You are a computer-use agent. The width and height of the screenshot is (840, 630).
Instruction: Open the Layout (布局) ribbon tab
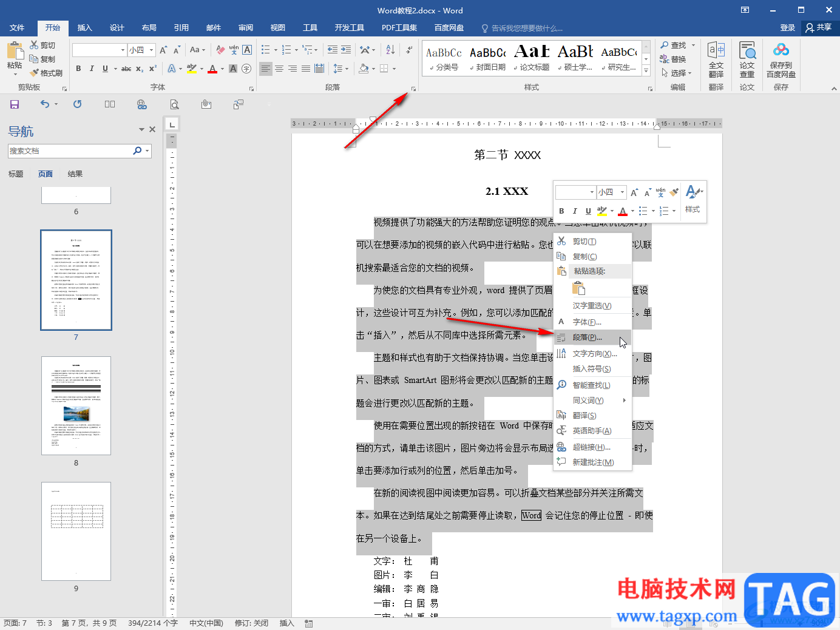(x=149, y=28)
